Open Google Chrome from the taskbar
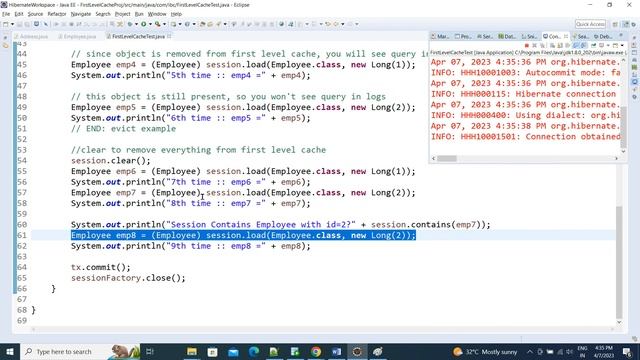This screenshot has width=640, height=360. point(316,351)
